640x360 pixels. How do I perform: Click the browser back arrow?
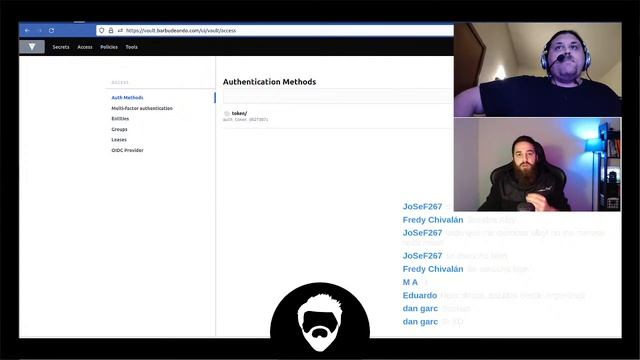[27, 31]
